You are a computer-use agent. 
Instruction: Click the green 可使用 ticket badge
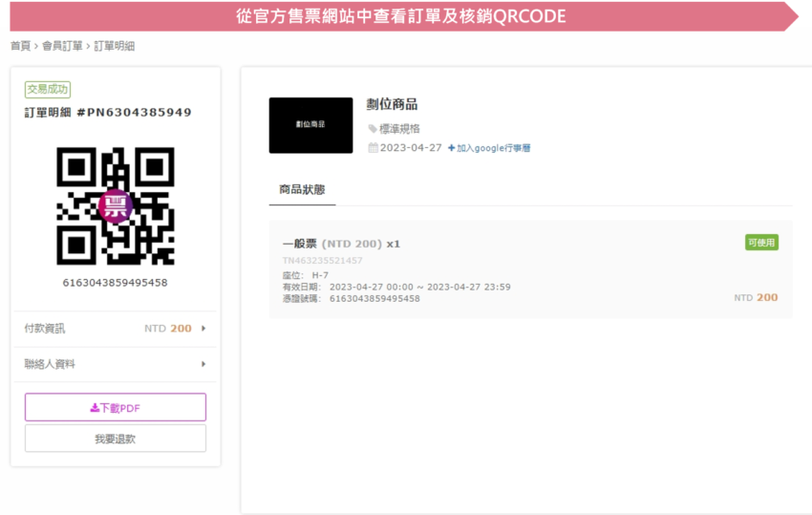tap(761, 243)
